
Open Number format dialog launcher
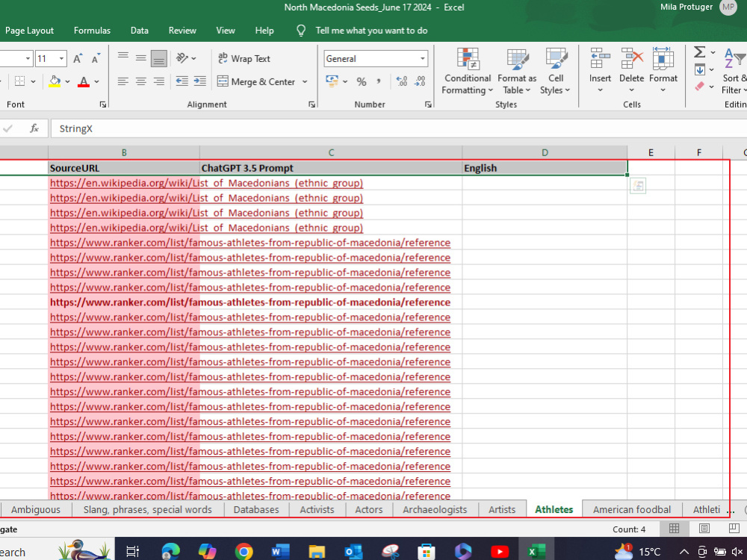tap(428, 105)
